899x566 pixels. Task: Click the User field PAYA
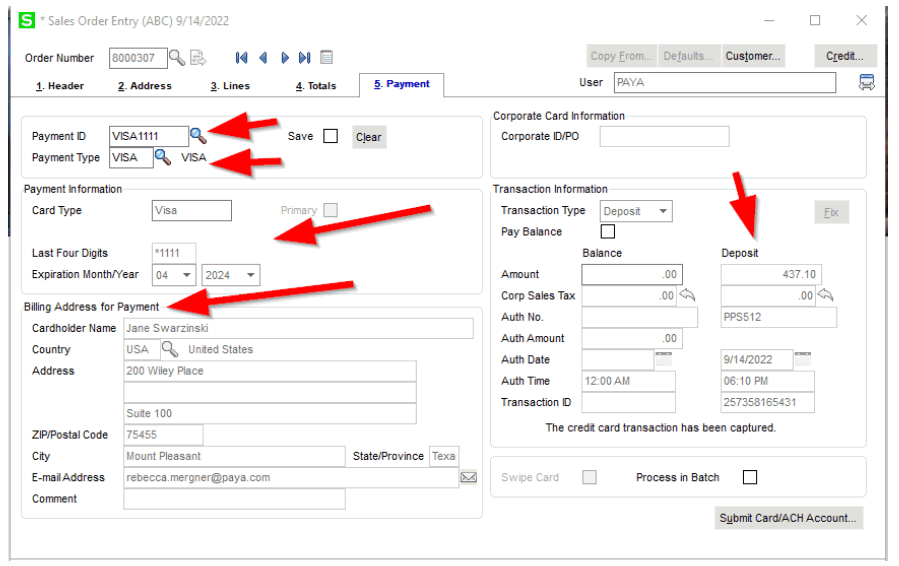(x=725, y=83)
